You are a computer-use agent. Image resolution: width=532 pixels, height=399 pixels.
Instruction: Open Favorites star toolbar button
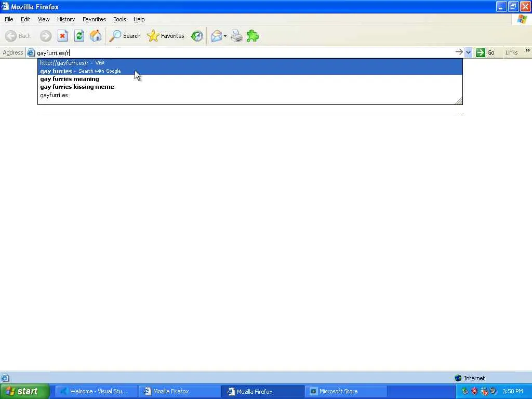click(x=166, y=36)
